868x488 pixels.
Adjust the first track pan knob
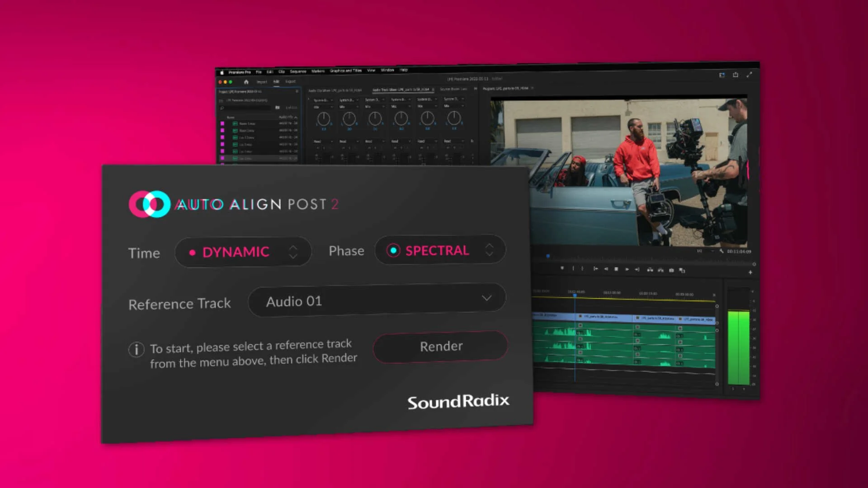click(x=323, y=119)
